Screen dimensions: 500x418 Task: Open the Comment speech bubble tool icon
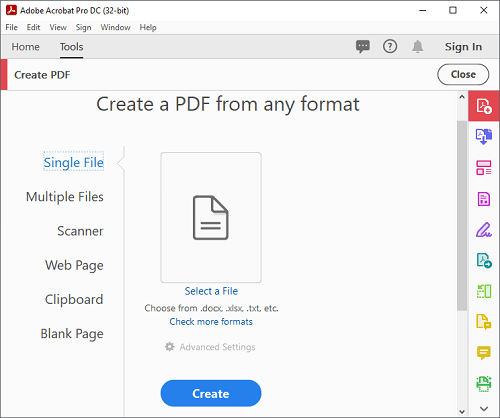point(484,353)
